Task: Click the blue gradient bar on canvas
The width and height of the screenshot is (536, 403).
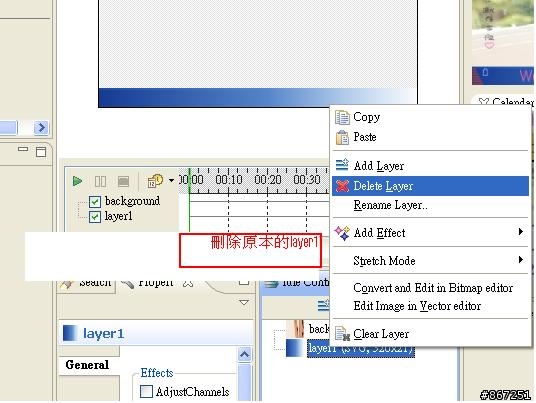Action: tap(258, 98)
